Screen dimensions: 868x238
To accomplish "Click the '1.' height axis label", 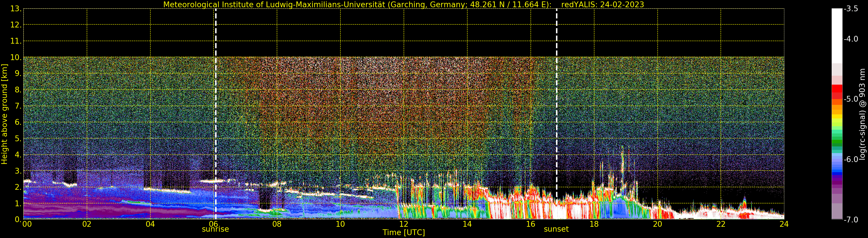I will (x=18, y=203).
